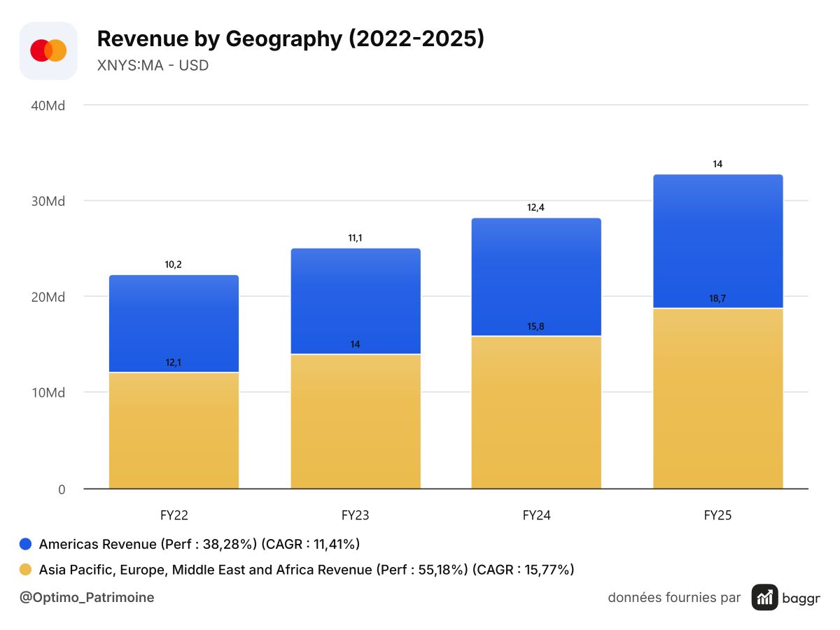Screen dimensions: 840x630
Task: Select the FY24 yellow bar segment
Action: click(536, 412)
